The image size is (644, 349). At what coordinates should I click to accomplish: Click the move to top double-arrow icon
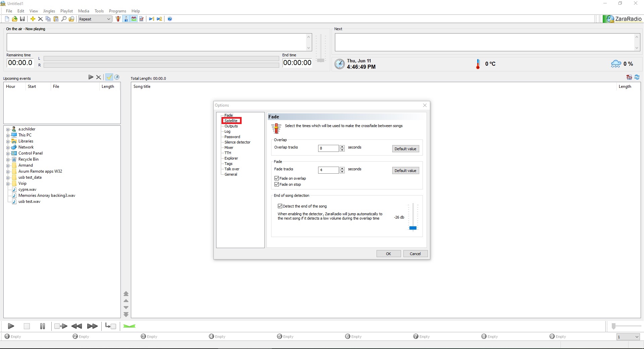(126, 294)
